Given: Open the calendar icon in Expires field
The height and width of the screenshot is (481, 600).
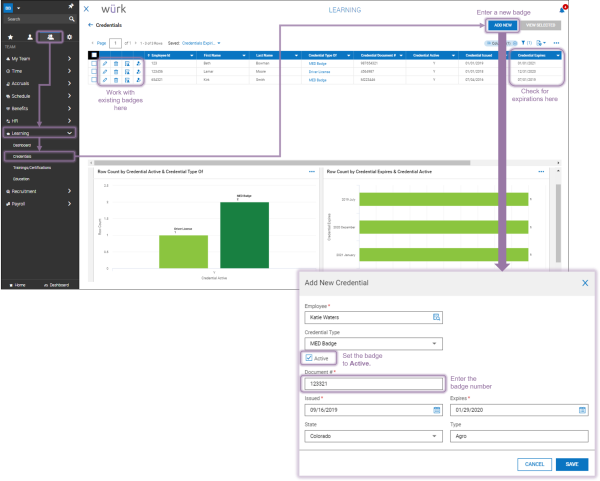Looking at the screenshot, I should (x=582, y=410).
